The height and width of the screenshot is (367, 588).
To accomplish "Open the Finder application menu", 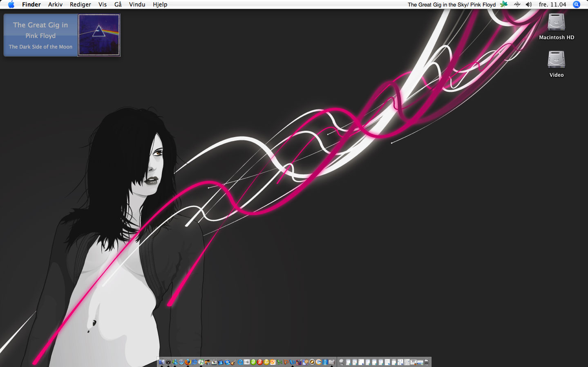I will click(x=31, y=4).
